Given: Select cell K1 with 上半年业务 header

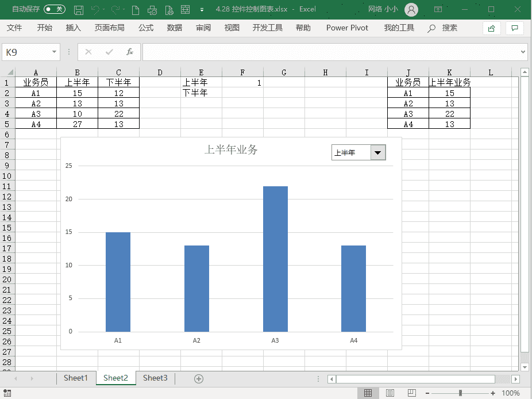Looking at the screenshot, I should (449, 83).
